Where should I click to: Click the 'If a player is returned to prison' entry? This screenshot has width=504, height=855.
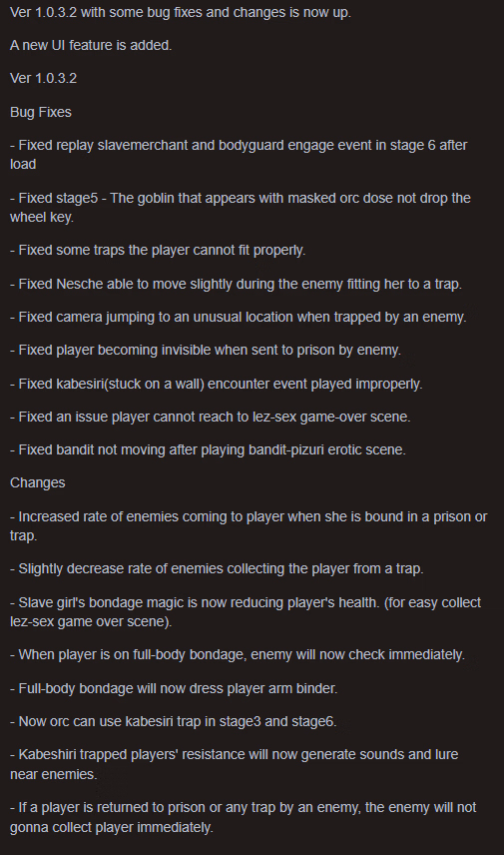point(243,817)
